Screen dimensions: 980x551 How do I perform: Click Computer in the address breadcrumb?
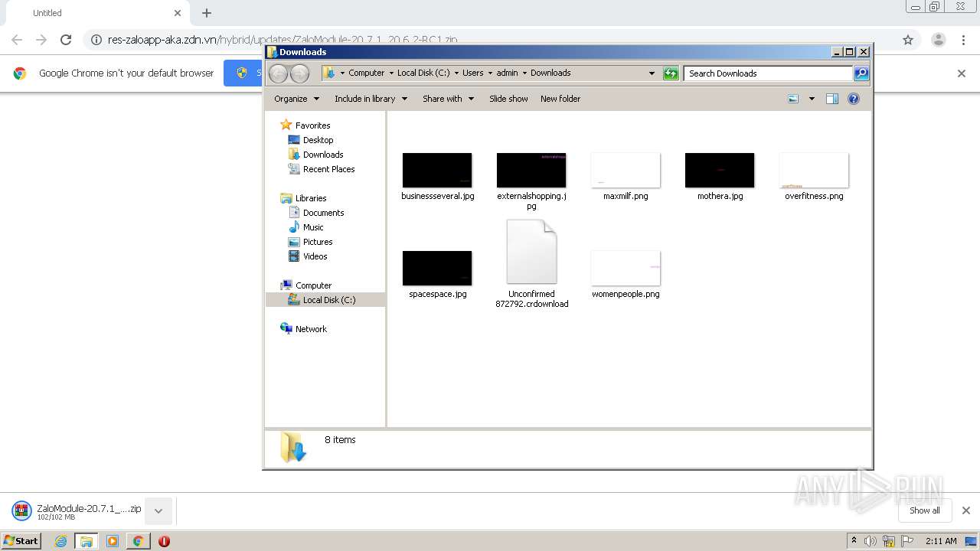(366, 73)
